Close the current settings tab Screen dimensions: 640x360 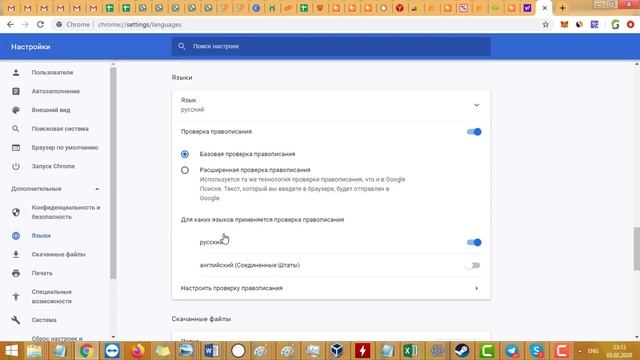[544, 8]
